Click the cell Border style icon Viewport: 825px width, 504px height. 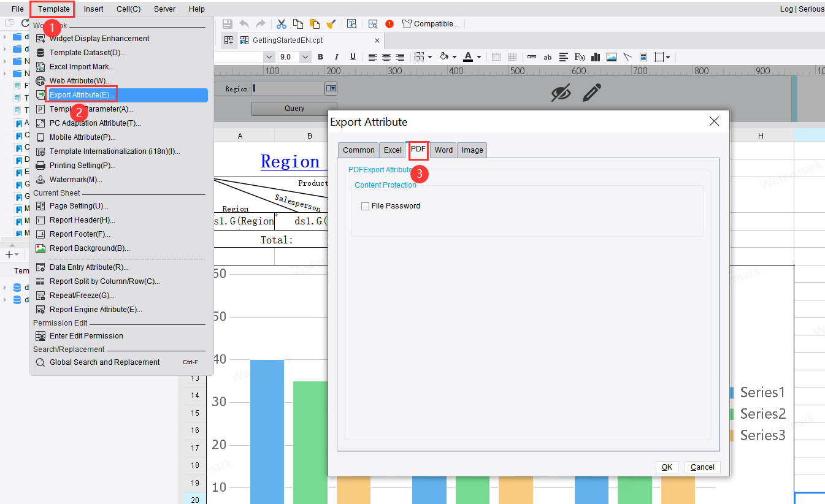(x=420, y=57)
